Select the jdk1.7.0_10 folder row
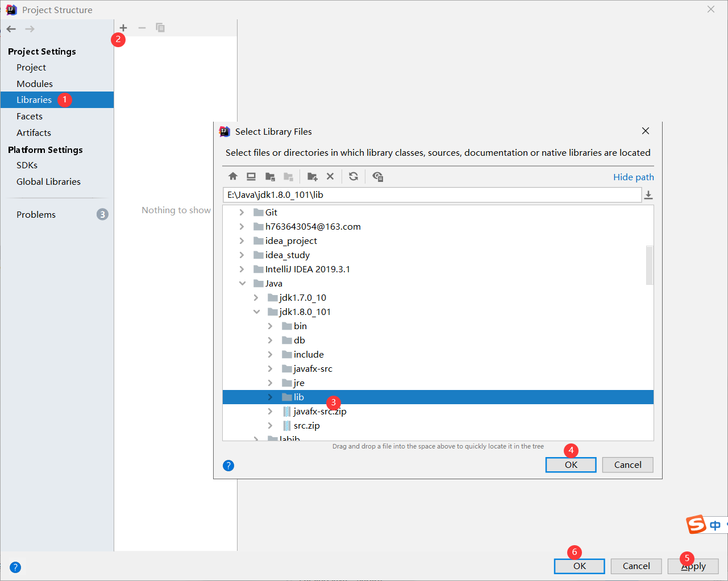The height and width of the screenshot is (581, 728). [x=438, y=297]
